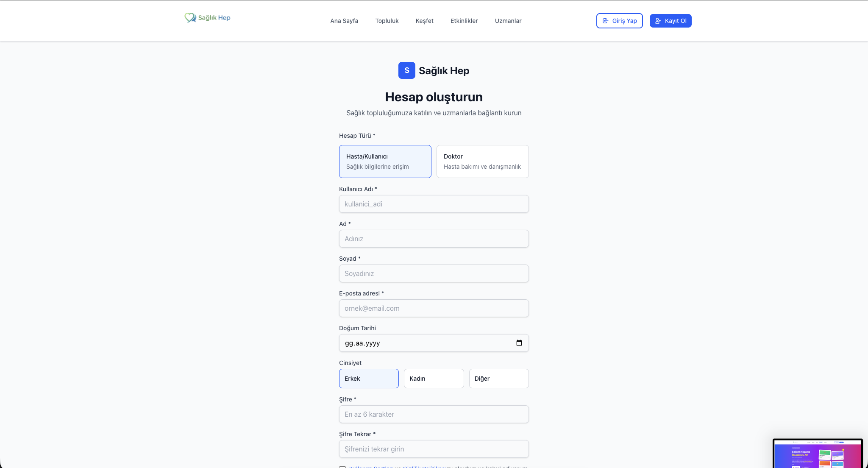Select the Hasta/Kullanıcı account type

[x=385, y=161]
